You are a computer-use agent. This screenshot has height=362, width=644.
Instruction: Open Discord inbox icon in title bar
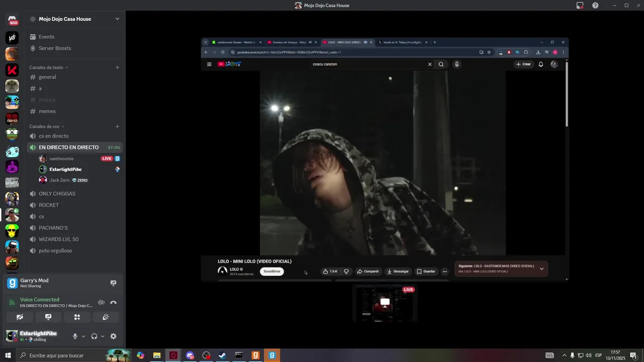(580, 6)
